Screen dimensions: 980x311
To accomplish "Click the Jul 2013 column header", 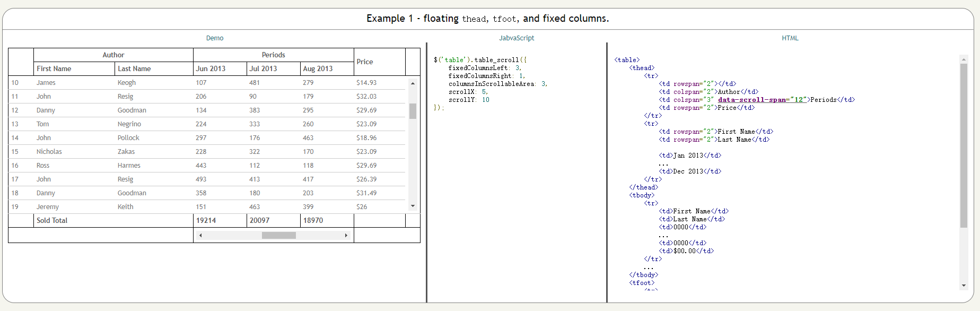I will (x=274, y=69).
